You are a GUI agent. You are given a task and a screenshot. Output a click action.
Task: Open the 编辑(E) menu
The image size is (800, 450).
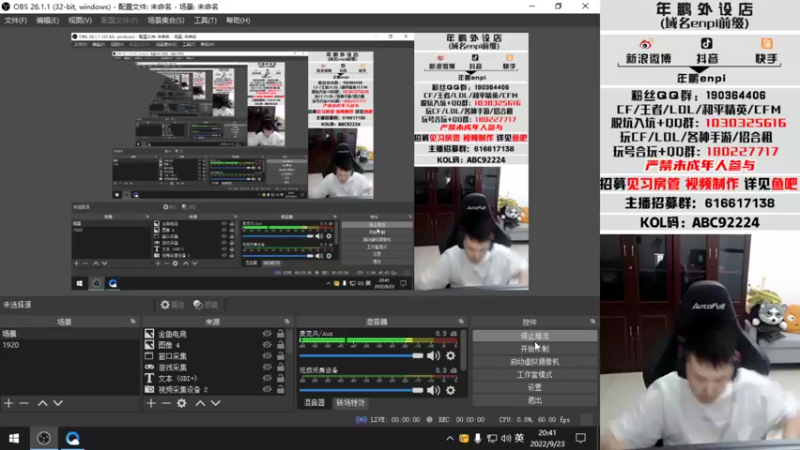(47, 20)
